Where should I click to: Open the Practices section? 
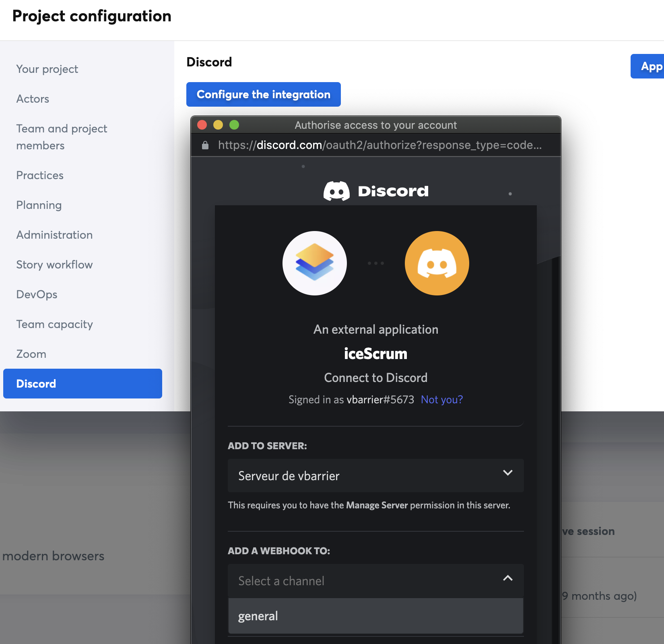pyautogui.click(x=39, y=175)
